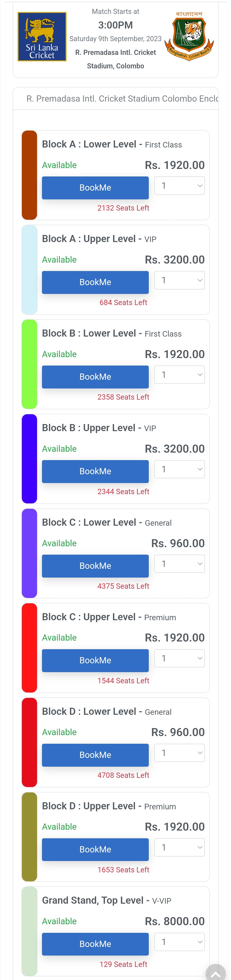Click the Bangladesh Cricket Board tiger logo
The image size is (231, 980).
tap(189, 36)
